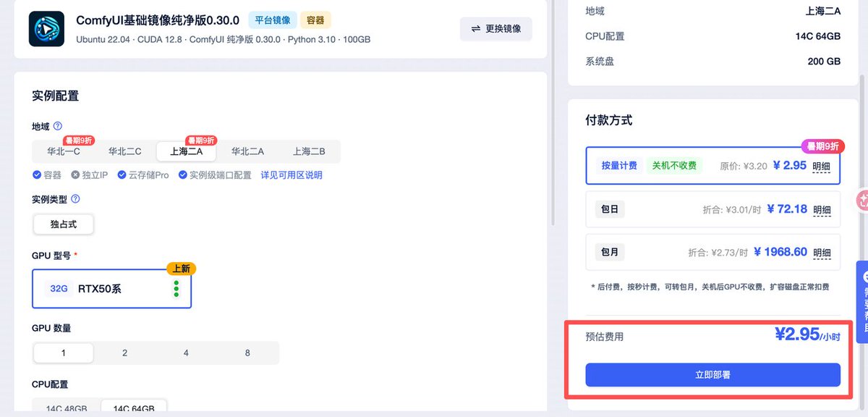868x417 pixels.
Task: Choose the 14C 64GB CPU configuration
Action: tap(134, 408)
